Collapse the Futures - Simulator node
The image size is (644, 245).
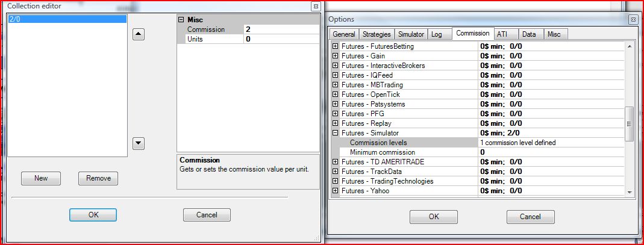click(x=336, y=133)
